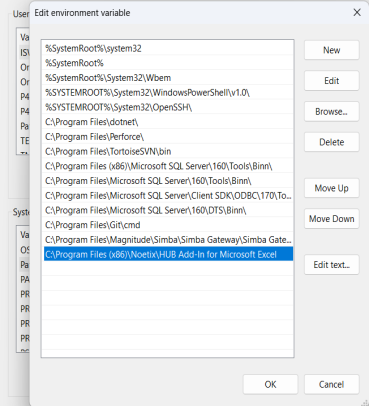Select the TortoiseSVN\bin path entry
Screen dimensions: 369x406
tap(168, 151)
